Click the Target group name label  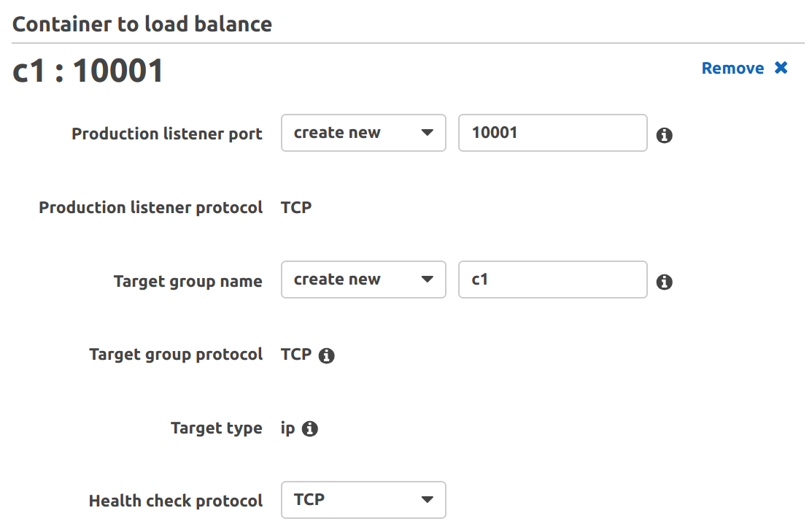pos(188,281)
